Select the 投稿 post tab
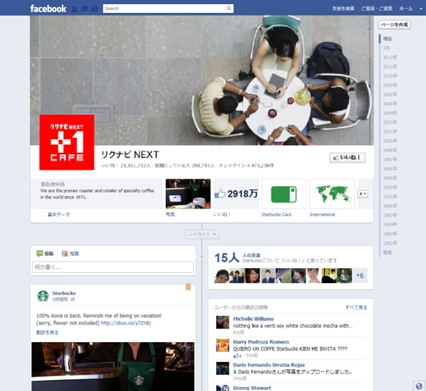 click(45, 254)
